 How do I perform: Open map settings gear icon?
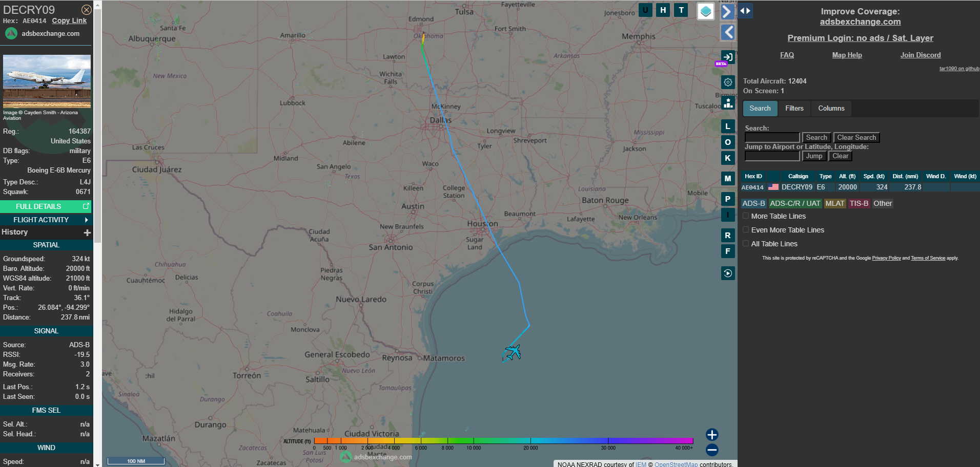pyautogui.click(x=728, y=82)
